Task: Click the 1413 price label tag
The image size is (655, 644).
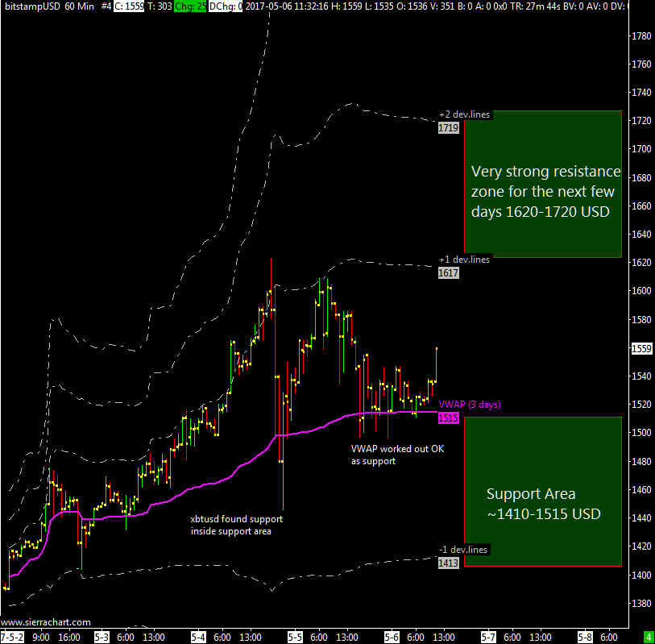Action: (449, 563)
